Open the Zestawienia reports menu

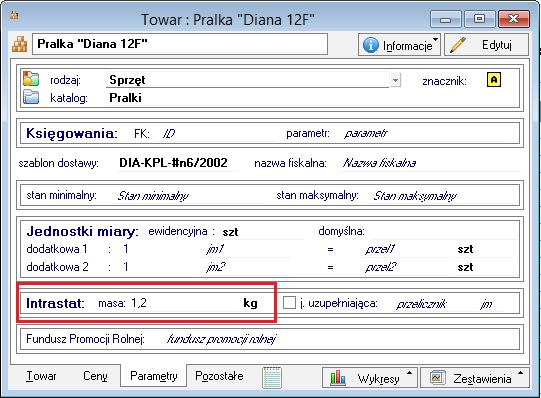(475, 378)
